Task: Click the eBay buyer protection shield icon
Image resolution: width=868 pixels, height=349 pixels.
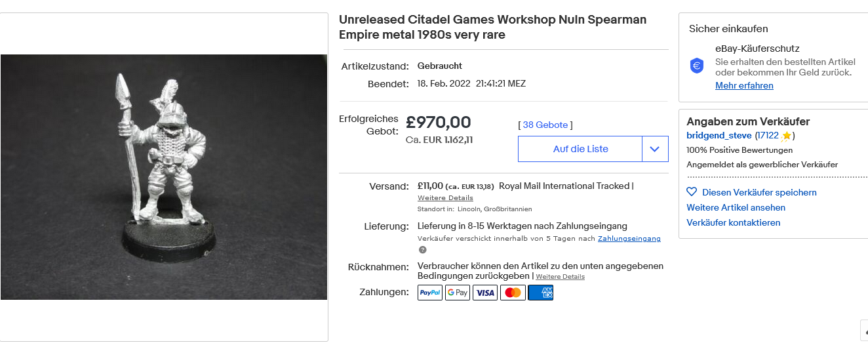Action: tap(697, 66)
